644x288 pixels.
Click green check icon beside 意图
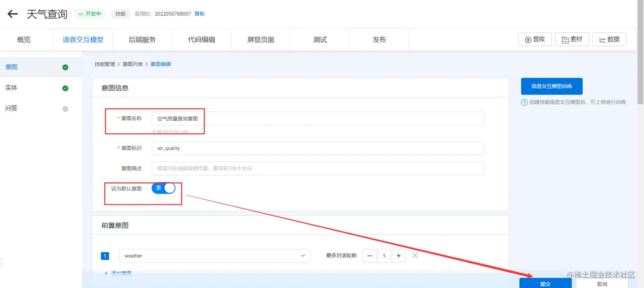(x=65, y=67)
